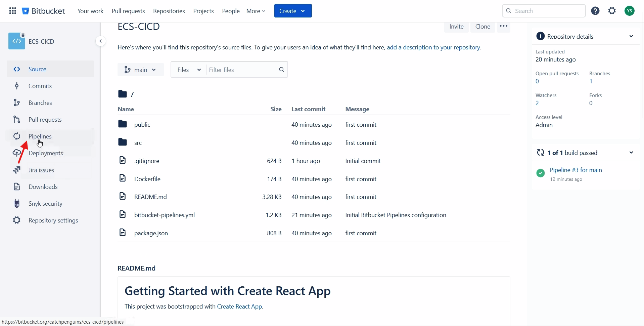Click the build status refresh icon
The height and width of the screenshot is (326, 644).
(x=540, y=153)
